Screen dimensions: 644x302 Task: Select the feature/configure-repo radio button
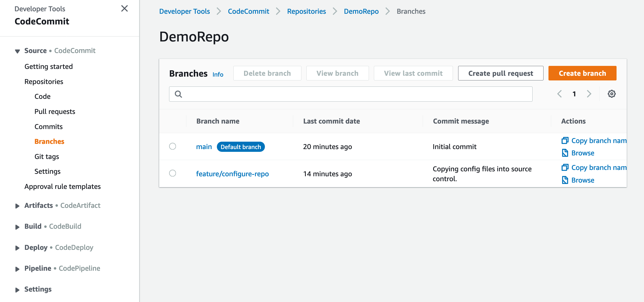tap(172, 173)
